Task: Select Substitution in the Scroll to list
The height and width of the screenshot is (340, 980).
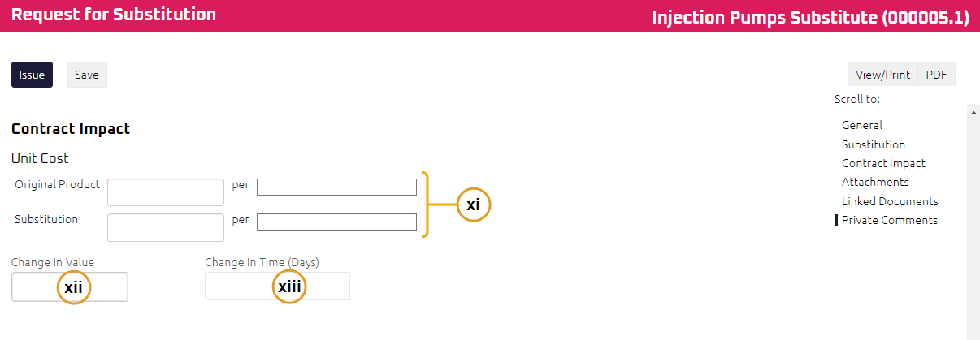Action: (873, 144)
